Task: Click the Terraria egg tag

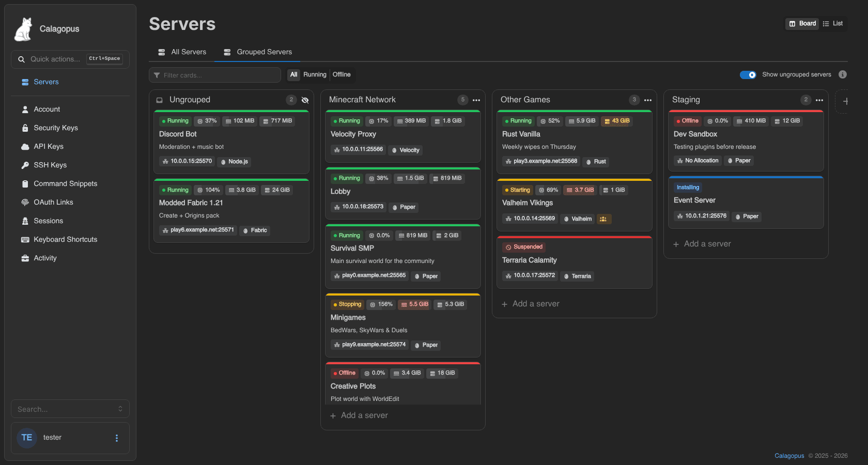Action: tap(577, 276)
